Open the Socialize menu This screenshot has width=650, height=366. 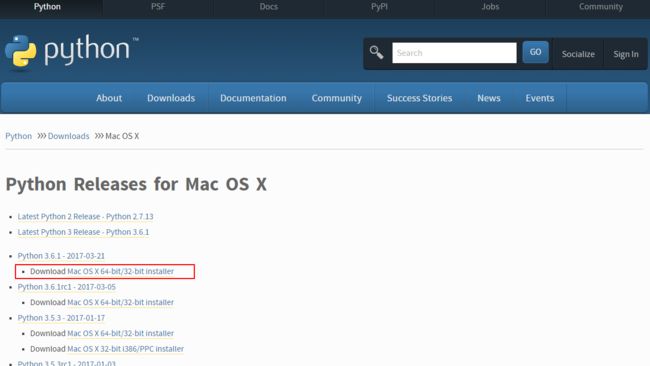[x=578, y=54]
